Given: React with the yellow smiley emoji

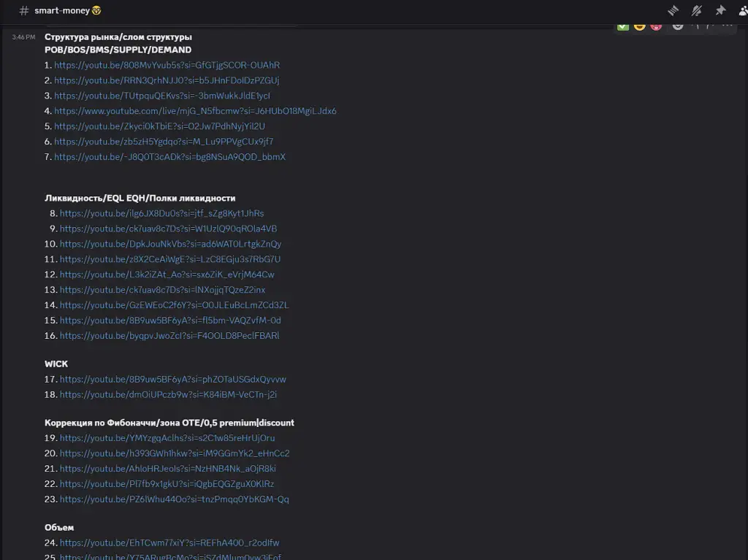Looking at the screenshot, I should (x=640, y=27).
